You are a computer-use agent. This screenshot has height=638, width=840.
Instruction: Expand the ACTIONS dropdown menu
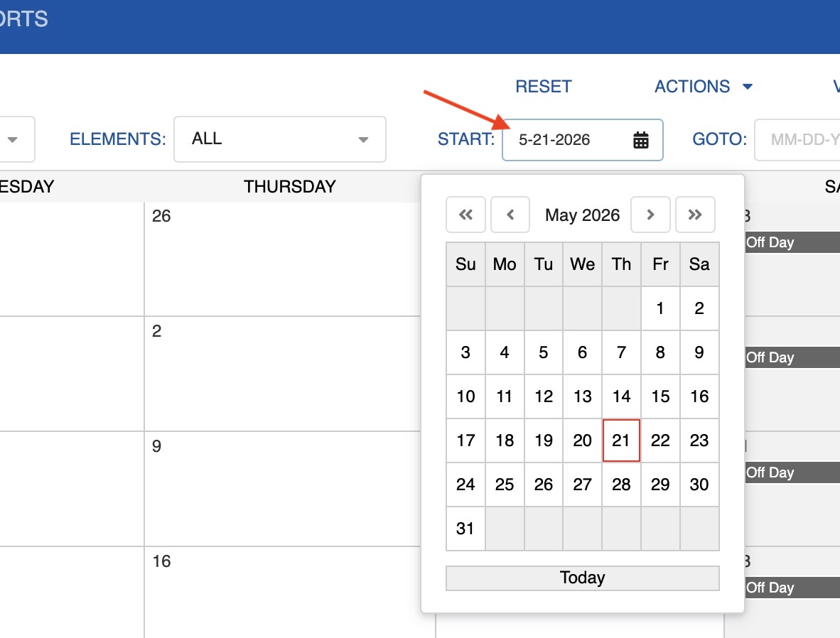point(703,87)
